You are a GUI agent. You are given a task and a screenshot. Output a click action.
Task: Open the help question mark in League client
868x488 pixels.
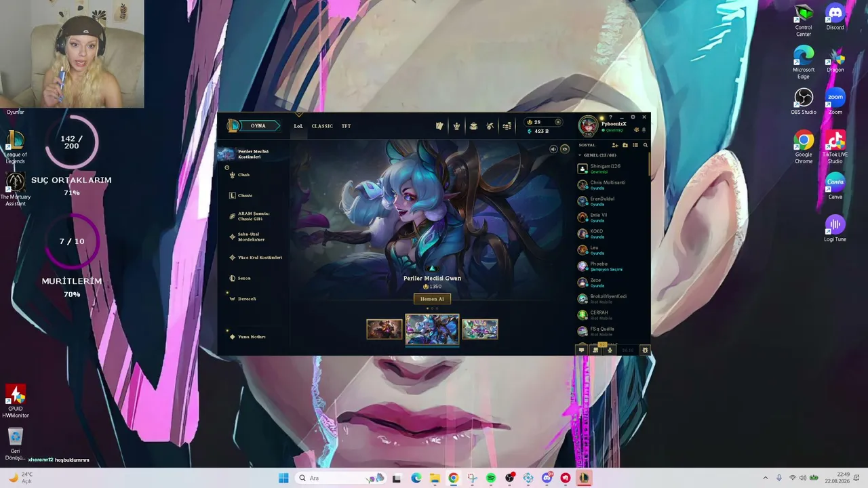point(610,117)
